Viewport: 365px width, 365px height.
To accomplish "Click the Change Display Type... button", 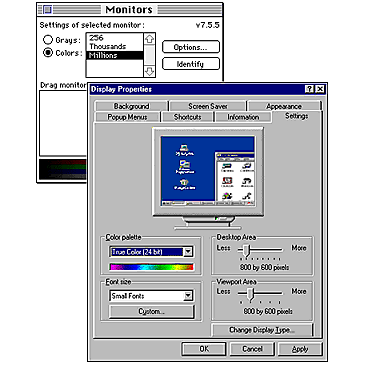I will click(262, 330).
